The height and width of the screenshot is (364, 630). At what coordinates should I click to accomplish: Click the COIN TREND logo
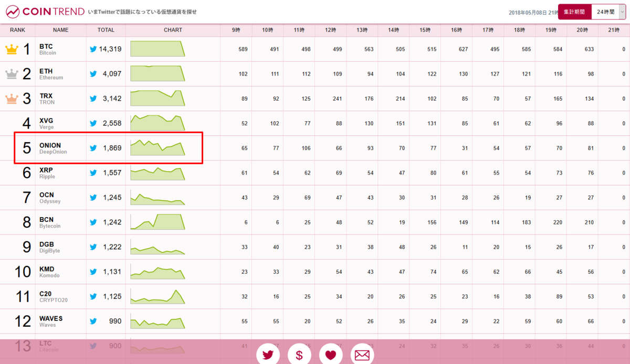[45, 11]
